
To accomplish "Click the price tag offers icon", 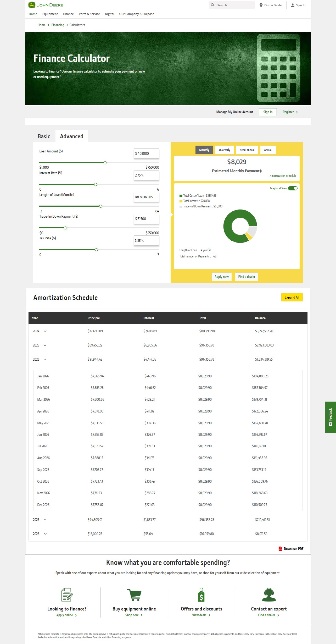I will (x=201, y=595).
